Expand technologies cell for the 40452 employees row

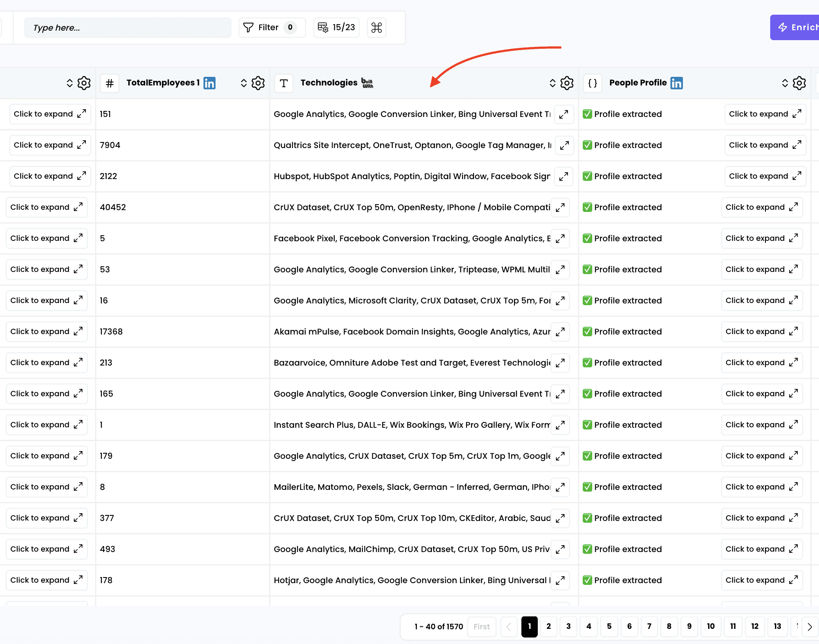(x=560, y=207)
